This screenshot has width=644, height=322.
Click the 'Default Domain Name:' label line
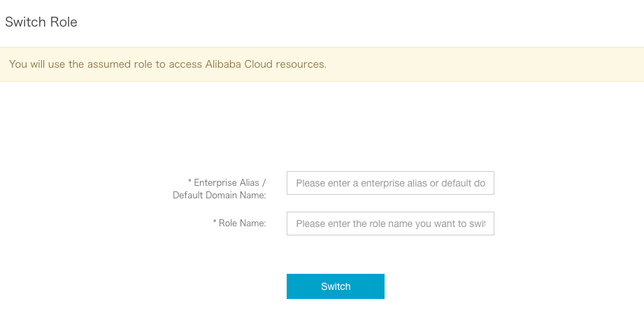coord(220,196)
